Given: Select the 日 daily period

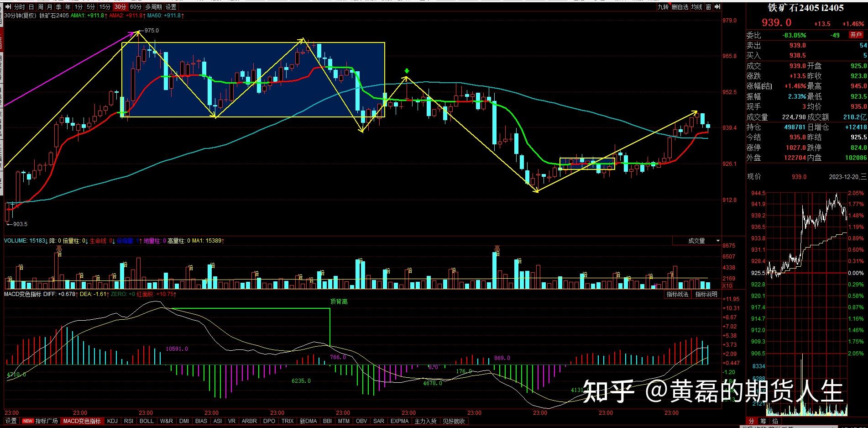Looking at the screenshot, I should click(31, 7).
